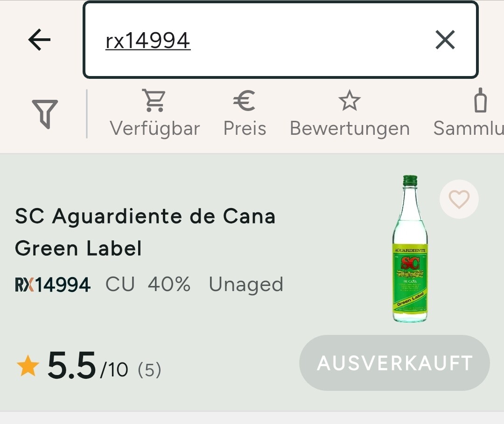The width and height of the screenshot is (504, 424).
Task: Click the bottle icon for the collection filter
Action: click(x=480, y=100)
